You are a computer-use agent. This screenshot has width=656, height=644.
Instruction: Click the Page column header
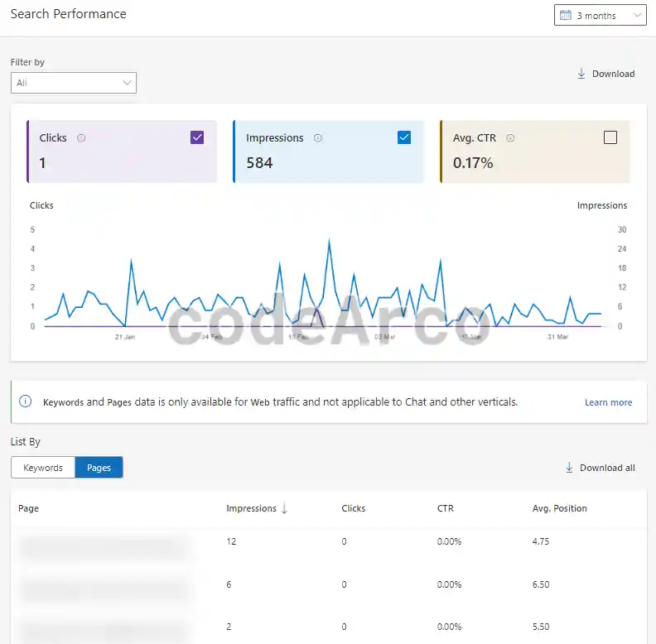(x=28, y=508)
